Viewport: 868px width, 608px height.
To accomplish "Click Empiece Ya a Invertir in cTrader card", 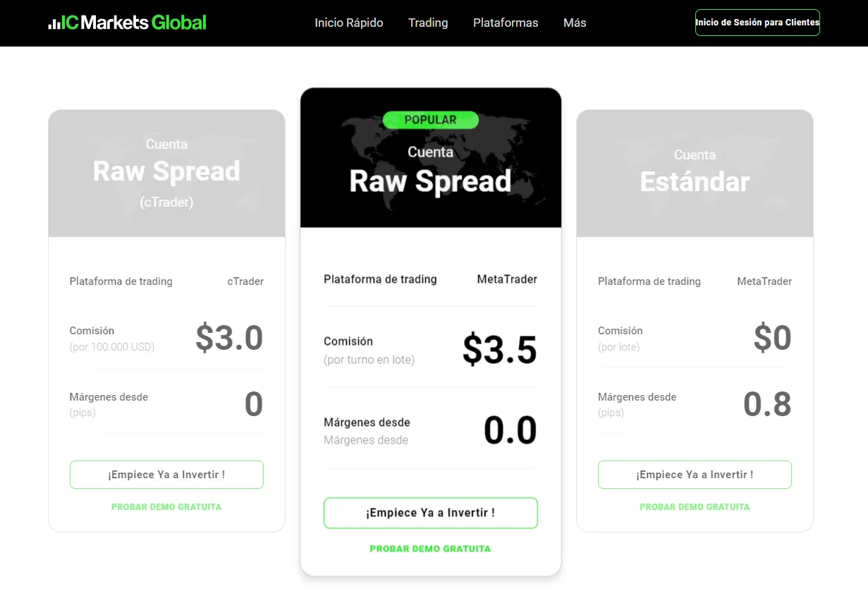I will tap(166, 475).
